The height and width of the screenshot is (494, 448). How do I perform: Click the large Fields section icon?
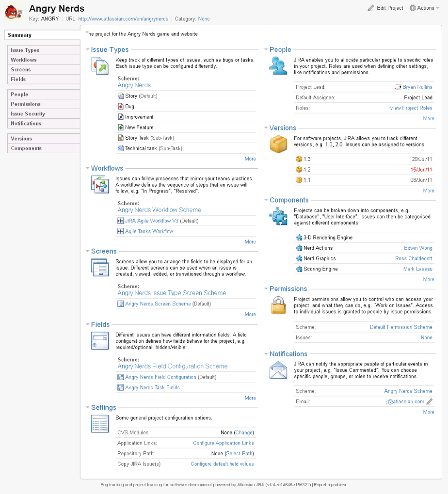tap(100, 341)
